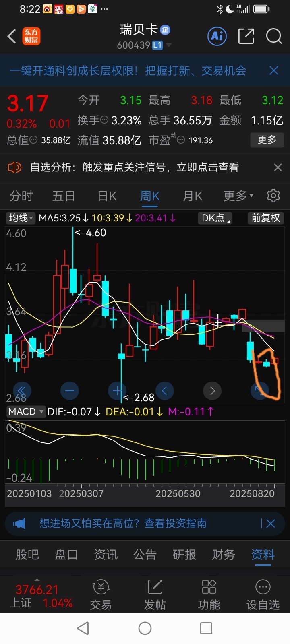Image resolution: width=290 pixels, height=644 pixels.
Task: Jump to earliest with double-left arrow
Action: tap(21, 390)
